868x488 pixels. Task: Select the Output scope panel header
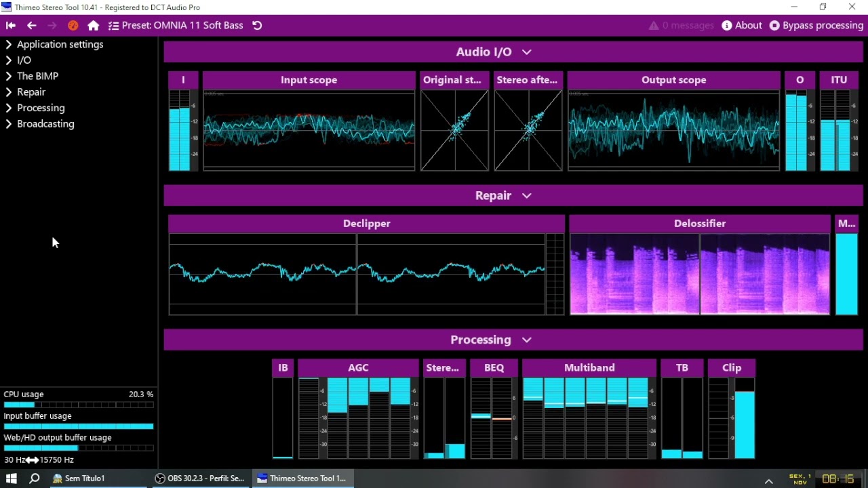[674, 80]
